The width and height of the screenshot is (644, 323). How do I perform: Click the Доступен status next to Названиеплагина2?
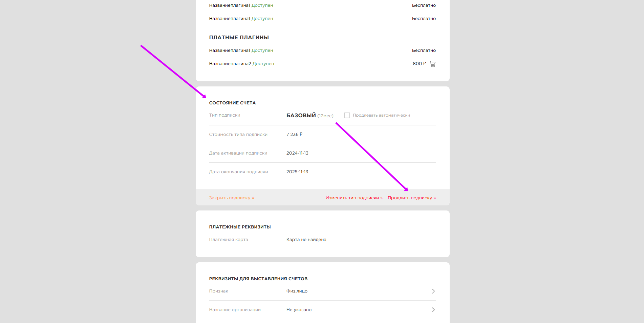coord(263,64)
